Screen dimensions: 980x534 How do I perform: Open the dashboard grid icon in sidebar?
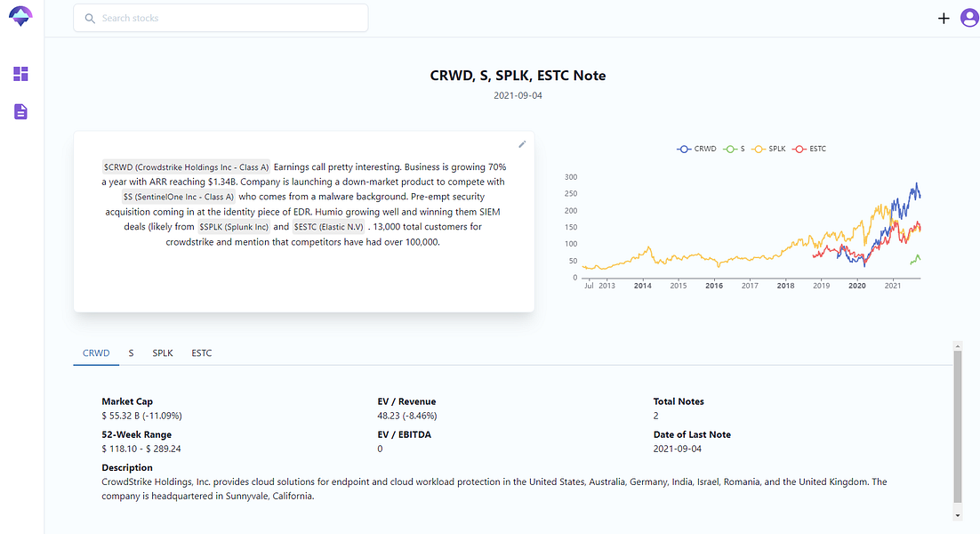(20, 74)
